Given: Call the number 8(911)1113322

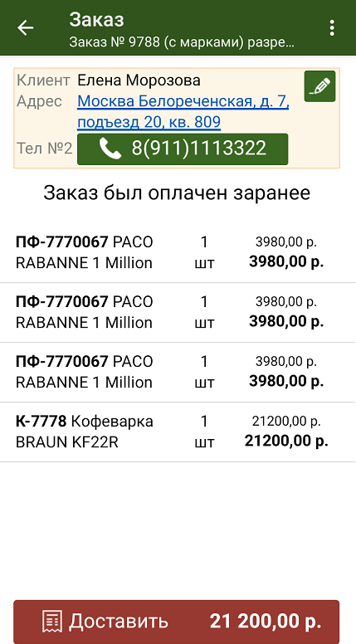Looking at the screenshot, I should pos(183,149).
